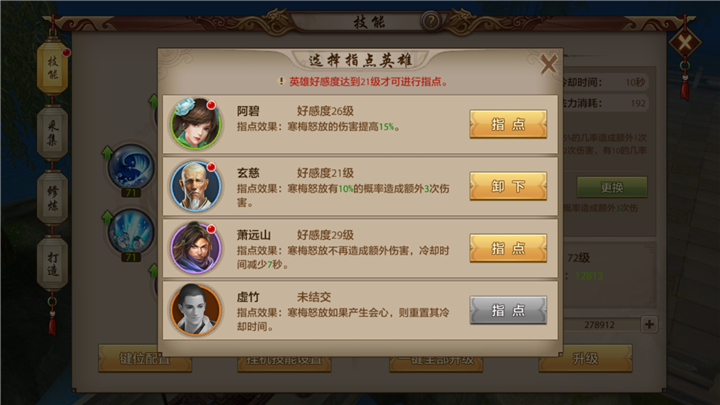
Task: Switch to 技能 lantern tab
Action: click(x=53, y=67)
